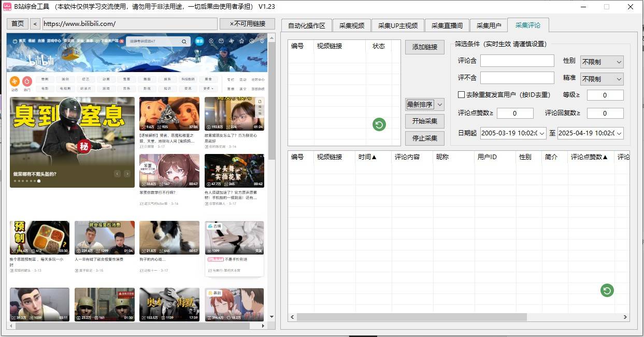Enable 去除重复发言用户 checkbox

point(461,95)
